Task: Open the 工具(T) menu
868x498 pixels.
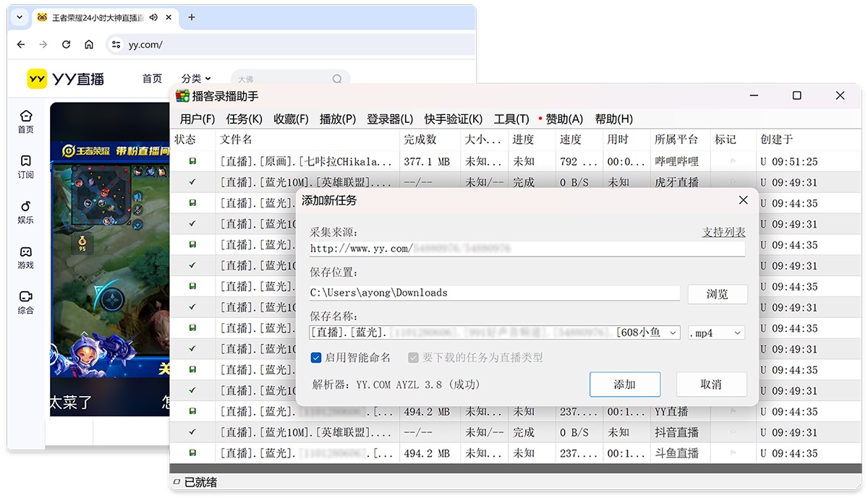Action: [511, 119]
